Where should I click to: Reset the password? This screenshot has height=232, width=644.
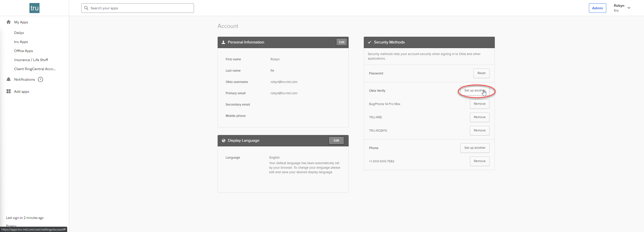pos(481,73)
